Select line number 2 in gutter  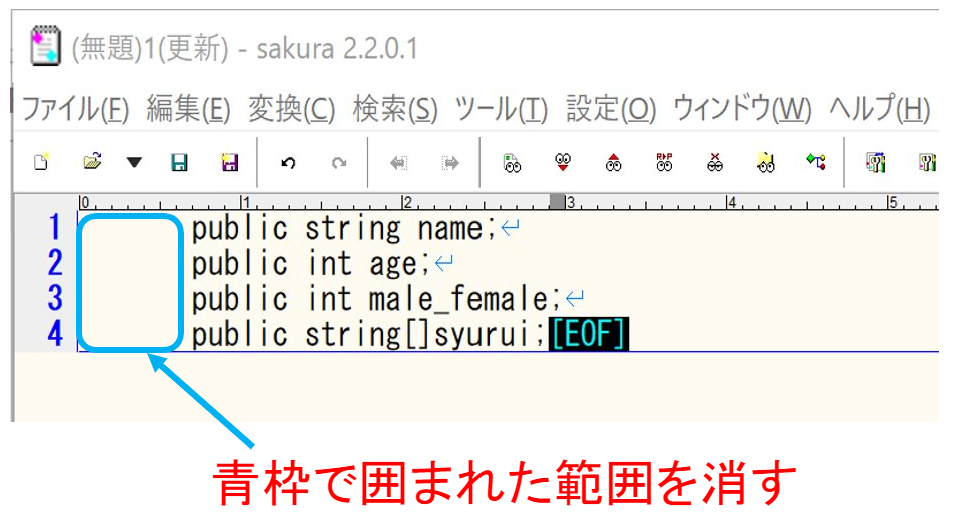55,263
